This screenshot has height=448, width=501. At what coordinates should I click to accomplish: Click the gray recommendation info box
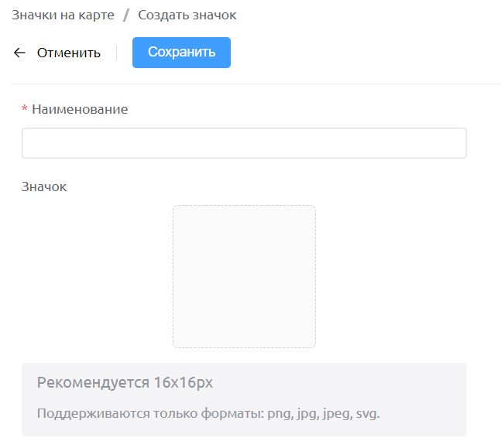(x=244, y=399)
